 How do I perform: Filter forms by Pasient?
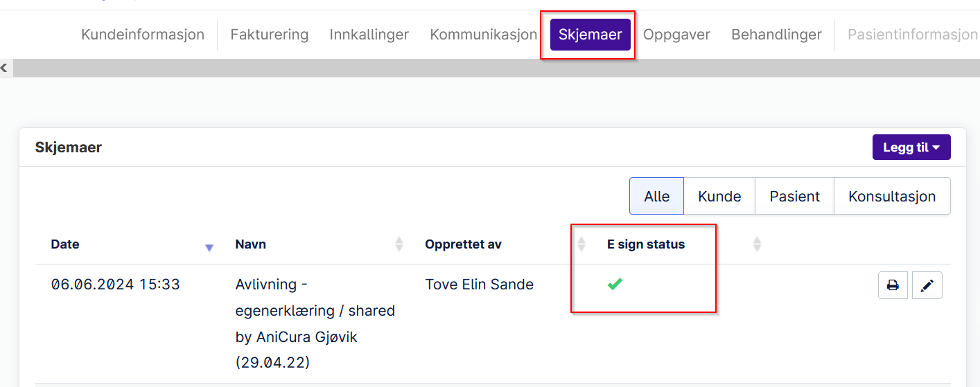pyautogui.click(x=794, y=196)
